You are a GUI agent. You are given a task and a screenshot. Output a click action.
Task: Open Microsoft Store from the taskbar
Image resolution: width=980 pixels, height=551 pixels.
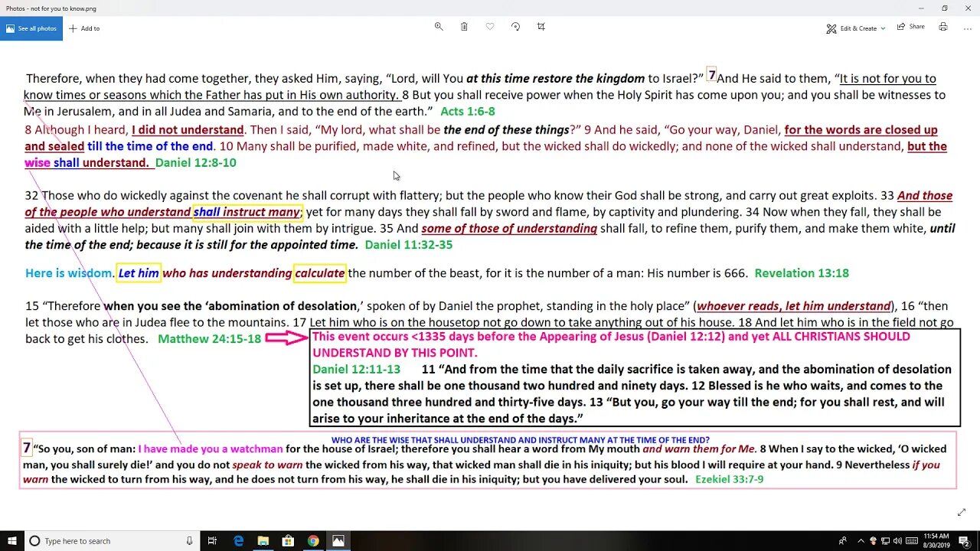click(x=288, y=541)
